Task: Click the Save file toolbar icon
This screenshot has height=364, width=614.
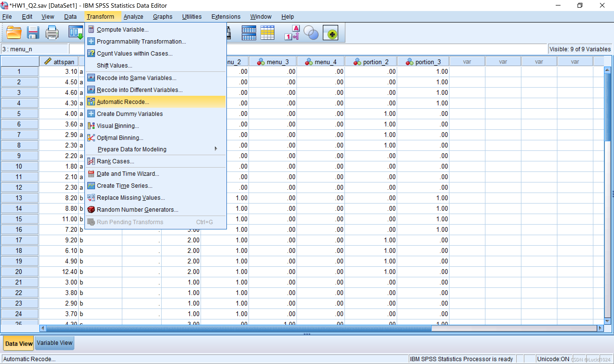Action: 33,33
